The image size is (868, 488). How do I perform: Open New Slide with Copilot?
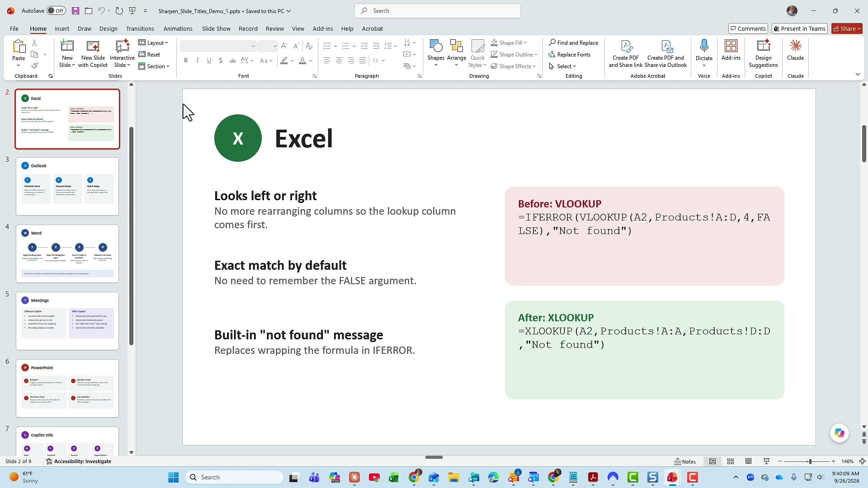tap(93, 54)
